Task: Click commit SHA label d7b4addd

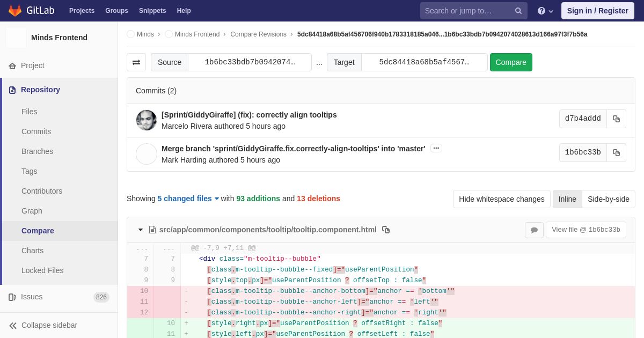Action: point(583,119)
